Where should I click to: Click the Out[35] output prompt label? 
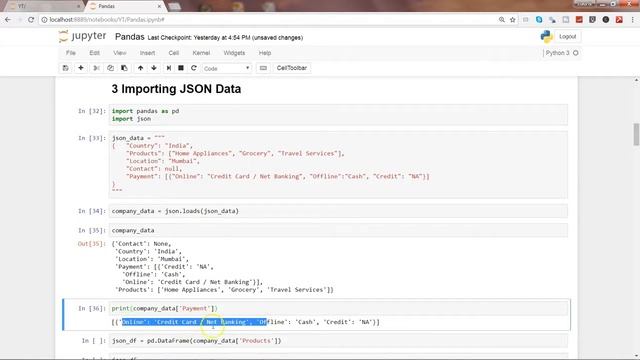(91, 244)
